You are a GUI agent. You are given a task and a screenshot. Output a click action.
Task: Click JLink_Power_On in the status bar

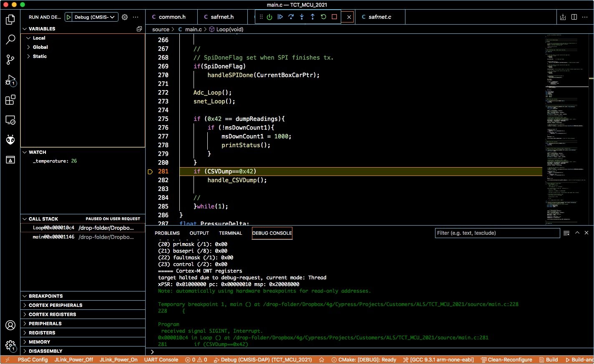pos(118,359)
